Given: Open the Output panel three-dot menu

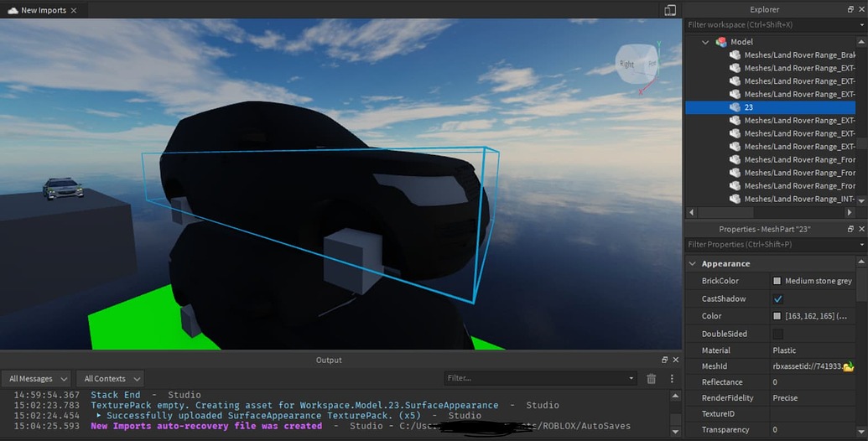Looking at the screenshot, I should coord(672,378).
